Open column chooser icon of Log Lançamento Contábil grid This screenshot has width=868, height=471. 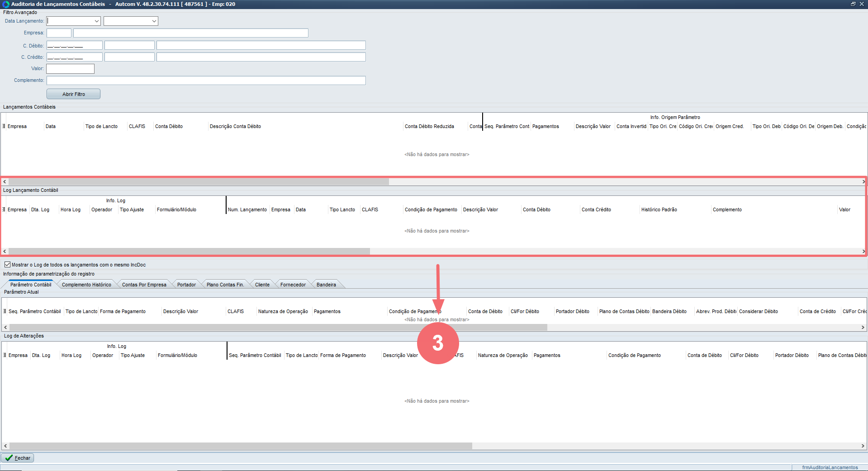4,209
